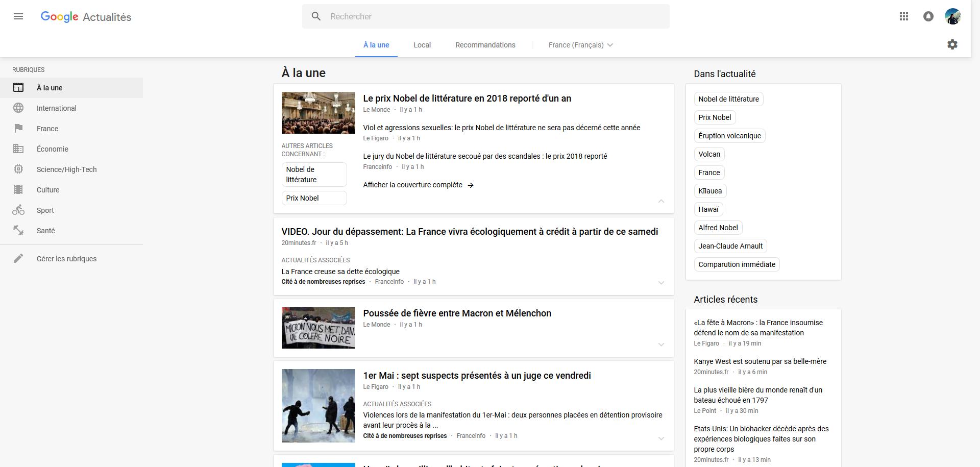This screenshot has width=980, height=467.
Task: Open the account profile avatar
Action: (x=952, y=16)
